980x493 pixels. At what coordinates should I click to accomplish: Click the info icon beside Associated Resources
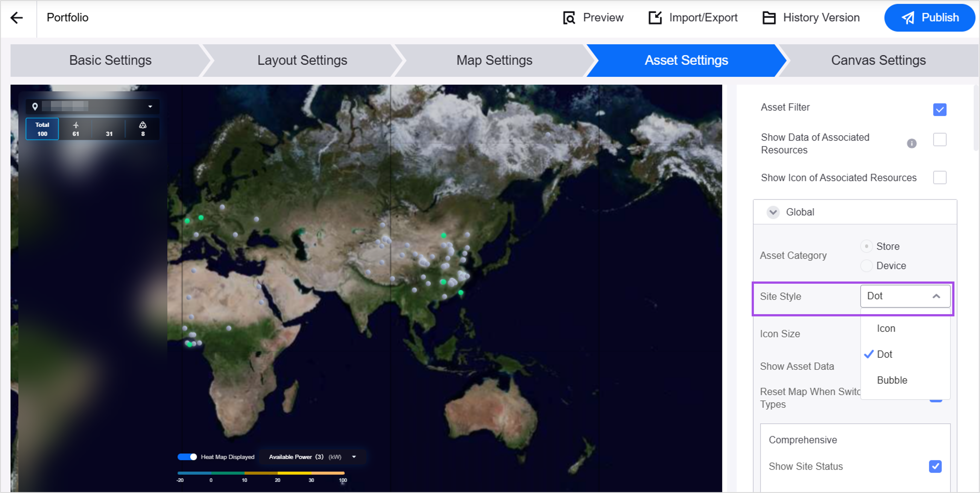click(x=912, y=143)
